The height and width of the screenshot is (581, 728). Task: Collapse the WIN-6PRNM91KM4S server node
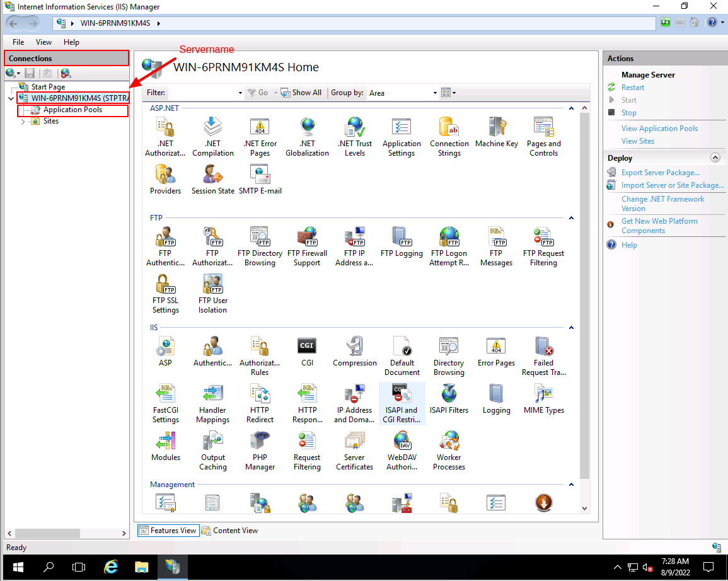tap(11, 98)
